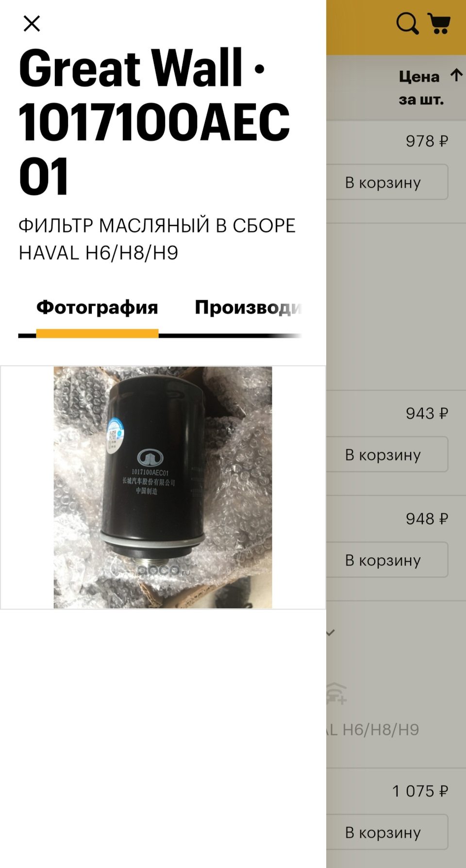This screenshot has height=868, width=466.
Task: Click the car with plus icon
Action: pyautogui.click(x=336, y=693)
